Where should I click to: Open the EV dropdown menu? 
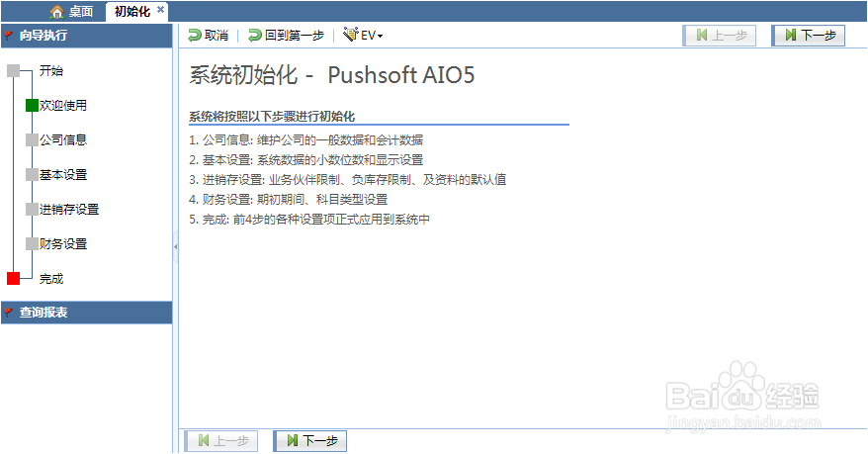(x=363, y=36)
